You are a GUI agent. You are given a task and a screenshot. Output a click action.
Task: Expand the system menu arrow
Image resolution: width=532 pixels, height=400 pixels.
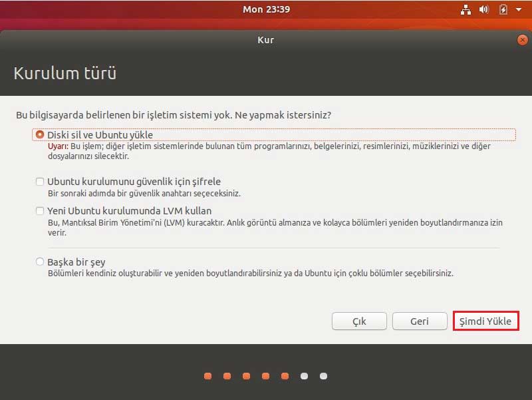pos(519,9)
